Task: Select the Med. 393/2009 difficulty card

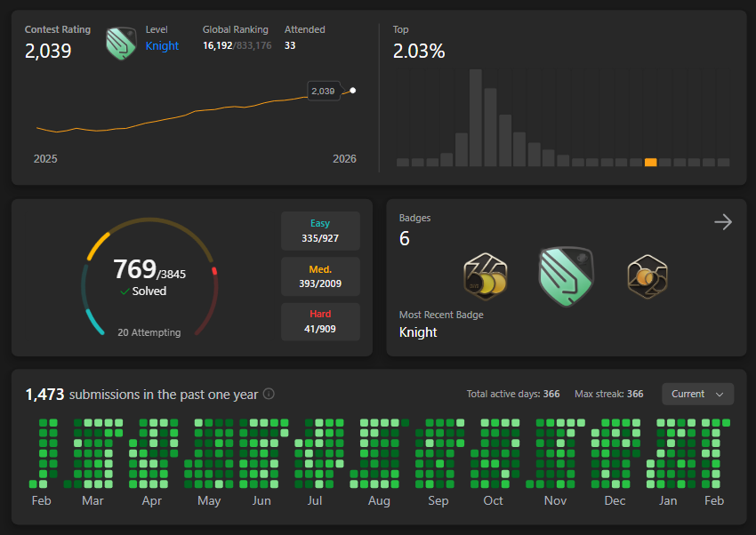Action: point(320,276)
